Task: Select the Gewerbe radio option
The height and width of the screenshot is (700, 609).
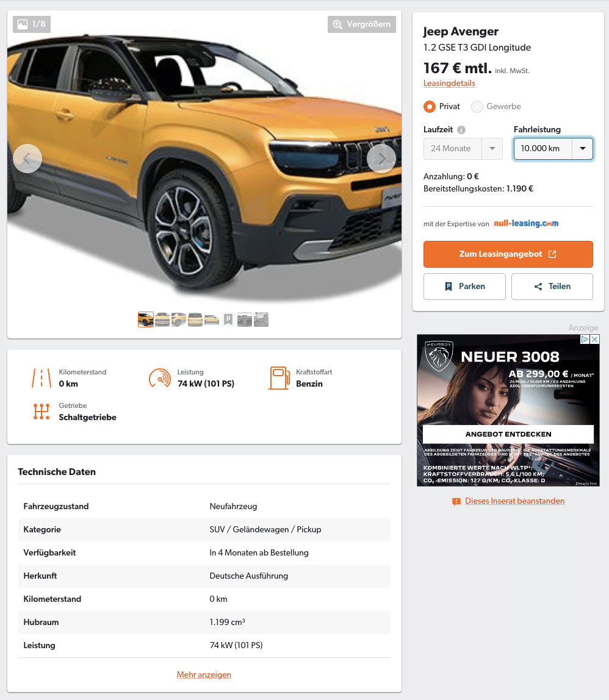Action: click(x=477, y=107)
